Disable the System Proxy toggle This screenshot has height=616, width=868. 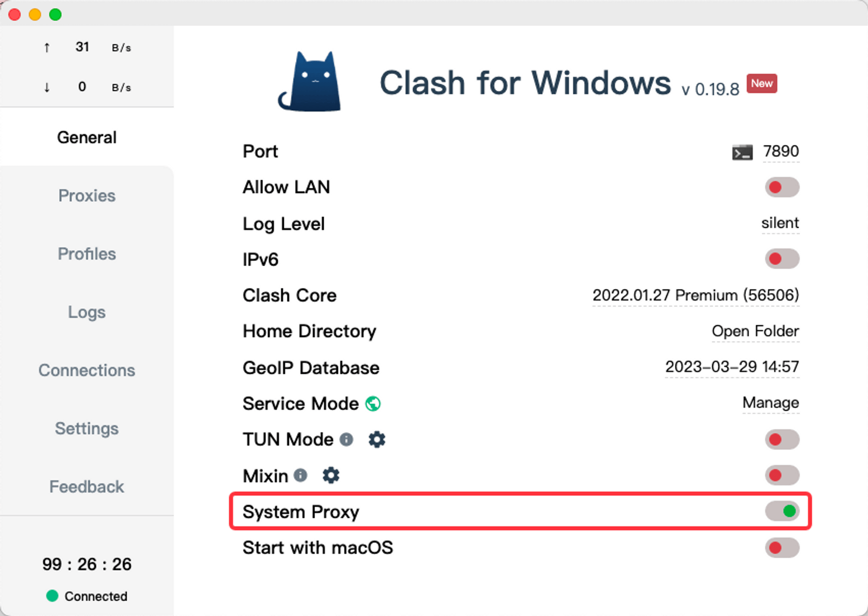coord(782,511)
